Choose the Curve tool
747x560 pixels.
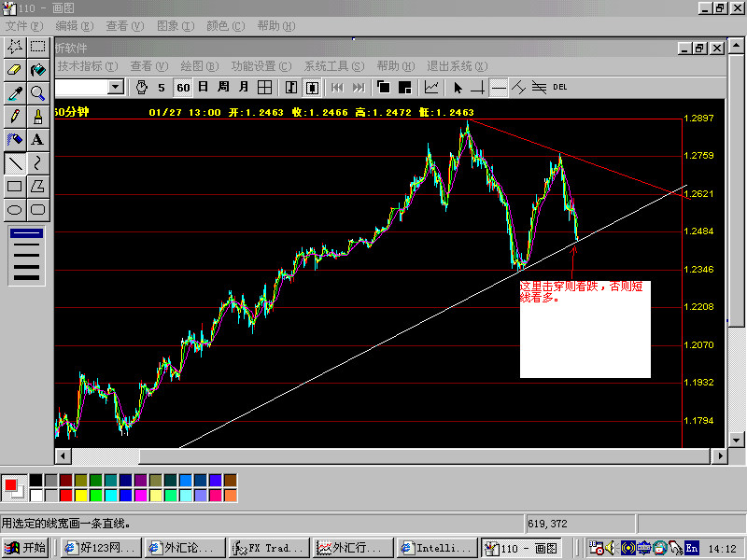point(38,162)
